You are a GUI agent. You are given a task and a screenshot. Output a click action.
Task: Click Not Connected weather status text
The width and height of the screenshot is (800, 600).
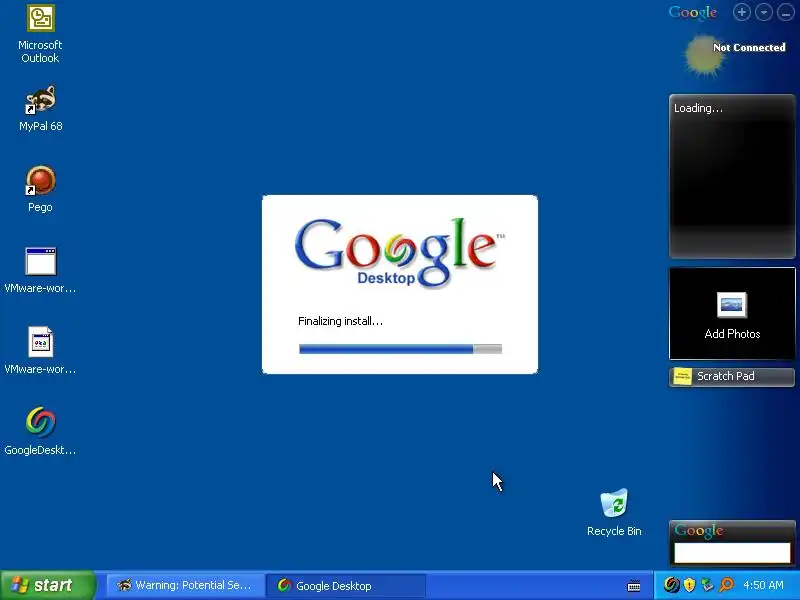point(749,47)
